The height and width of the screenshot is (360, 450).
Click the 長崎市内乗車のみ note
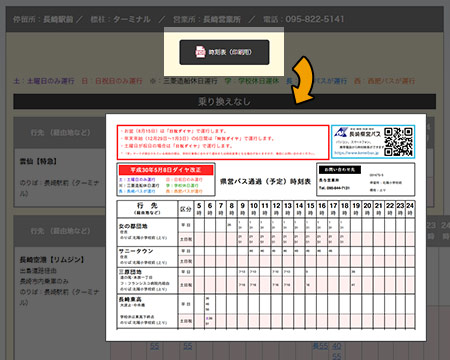44,281
